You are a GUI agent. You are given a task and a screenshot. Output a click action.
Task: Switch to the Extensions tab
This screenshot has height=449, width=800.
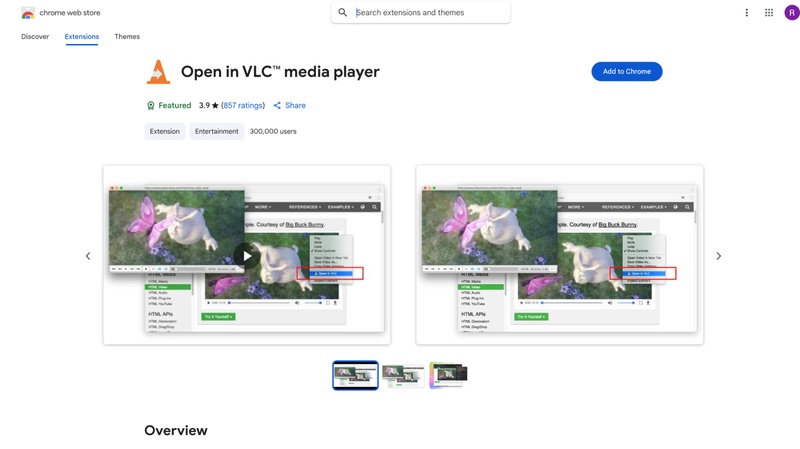pos(82,37)
